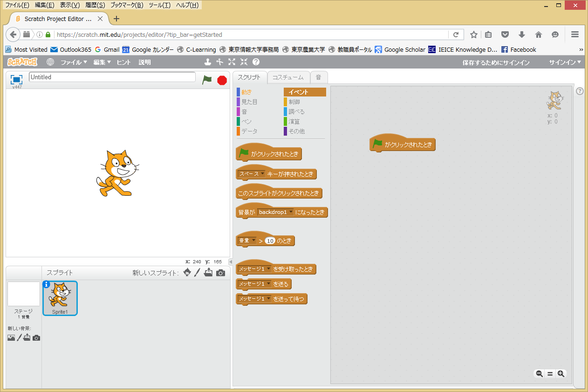Paint a new sprite with brush icon

tap(197, 273)
